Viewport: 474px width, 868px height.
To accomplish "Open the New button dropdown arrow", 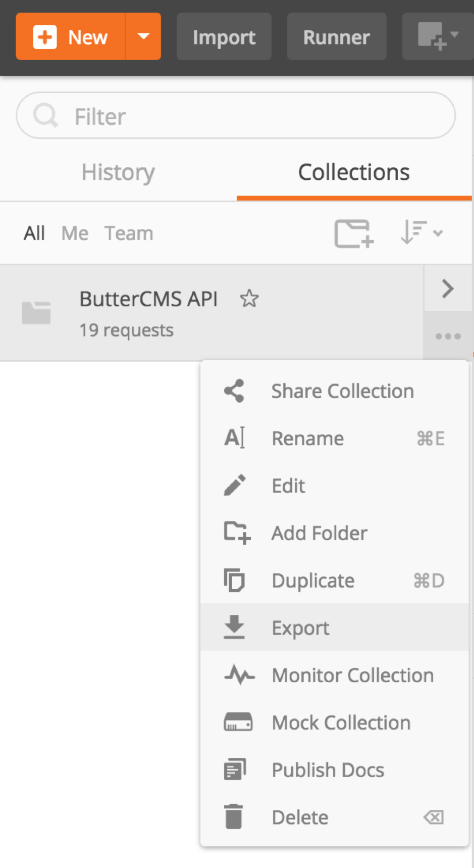I will (x=143, y=36).
